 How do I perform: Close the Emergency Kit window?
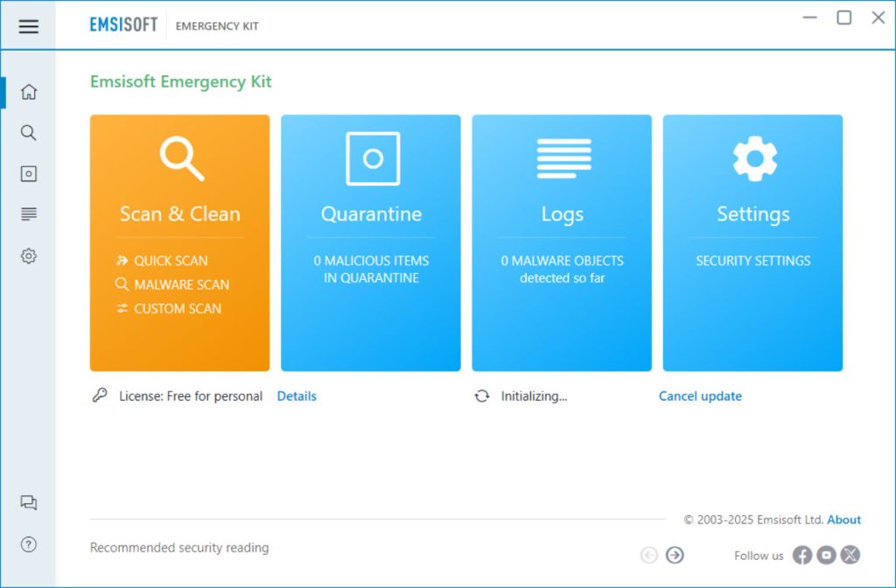click(878, 17)
